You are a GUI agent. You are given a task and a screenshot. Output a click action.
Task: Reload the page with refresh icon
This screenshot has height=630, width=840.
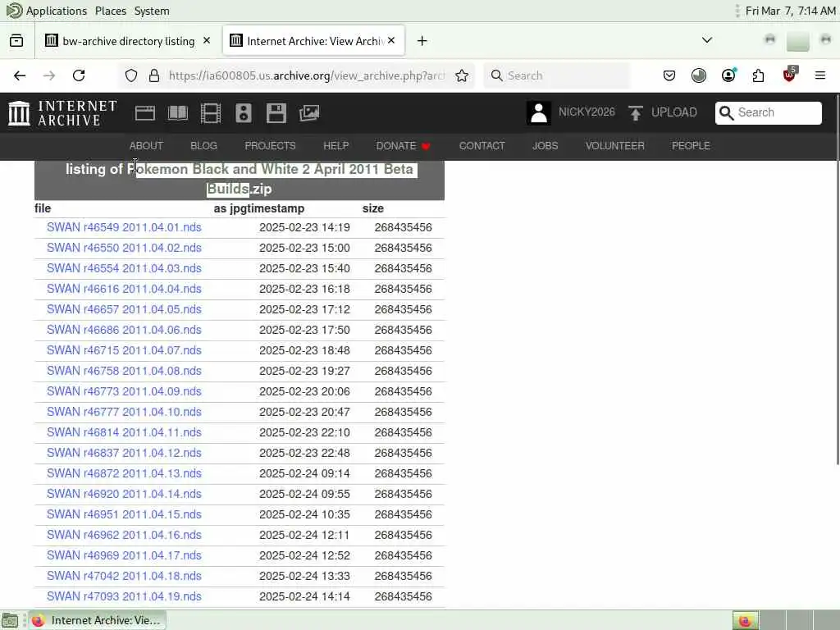click(79, 75)
